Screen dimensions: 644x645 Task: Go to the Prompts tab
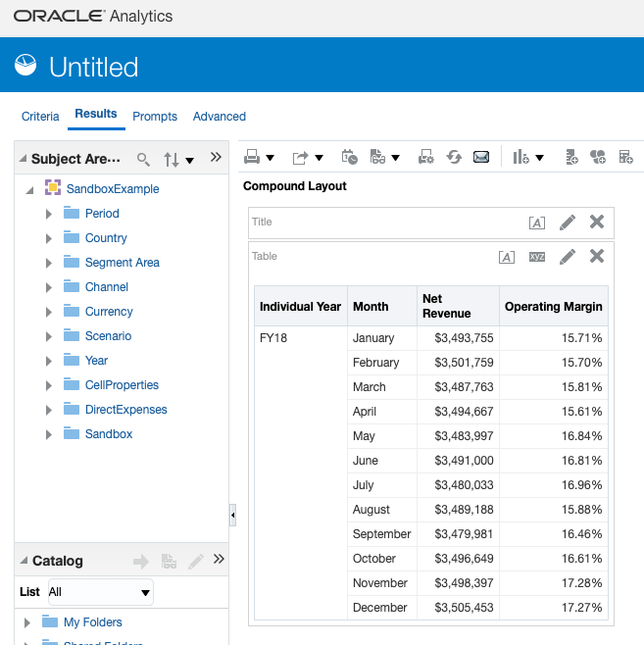click(x=155, y=116)
